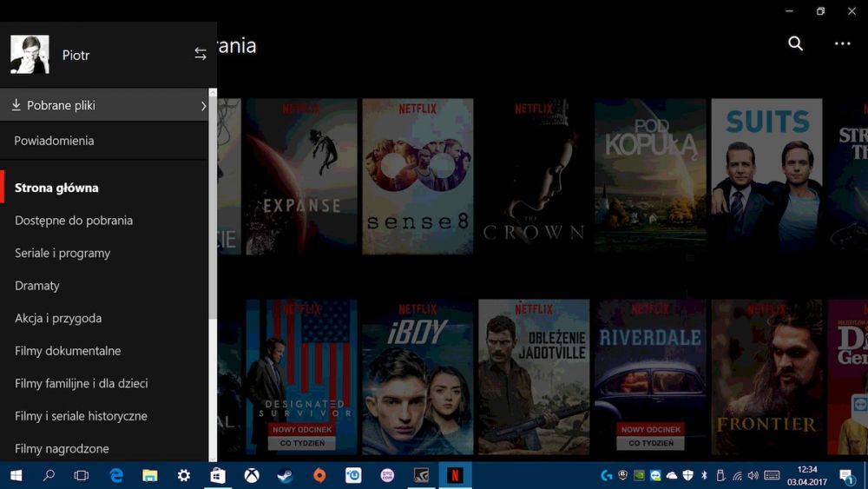Open The Crown poster

click(x=534, y=176)
